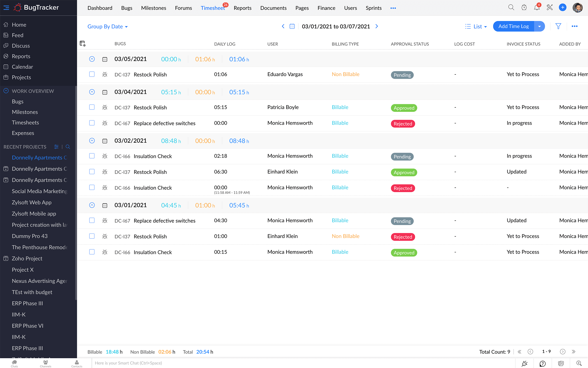588x368 pixels.
Task: Click the timer/clock icon near notifications
Action: (524, 8)
